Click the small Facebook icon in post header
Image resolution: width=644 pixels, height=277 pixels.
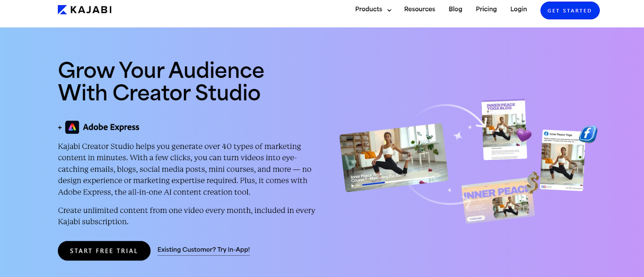click(x=546, y=134)
